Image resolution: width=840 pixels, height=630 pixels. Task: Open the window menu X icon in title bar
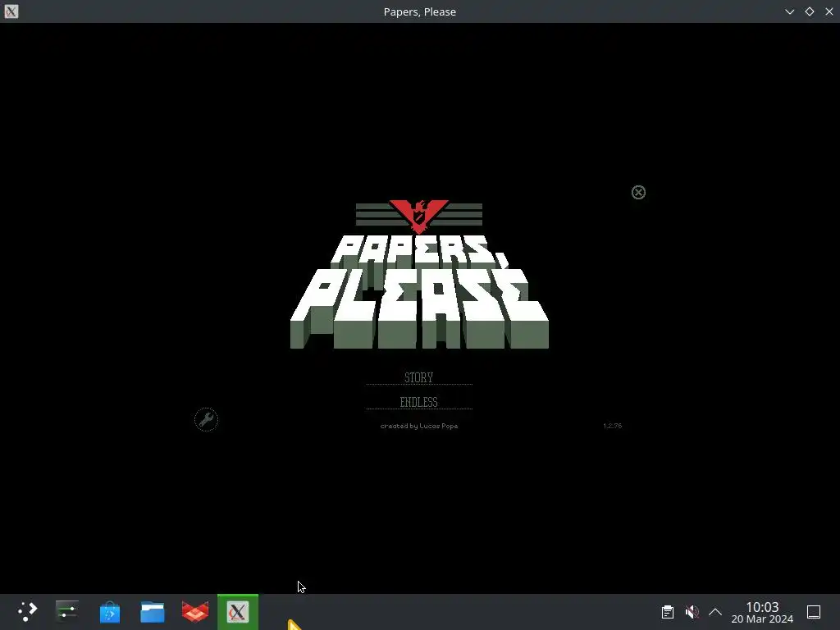tap(11, 11)
